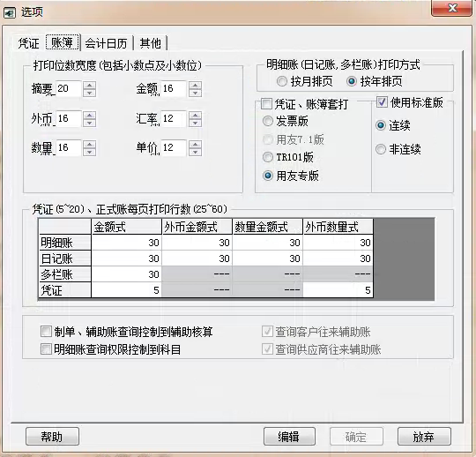Decrease the 汇率 width with down arrow
Viewport: 476px width, 457px height.
pos(195,123)
